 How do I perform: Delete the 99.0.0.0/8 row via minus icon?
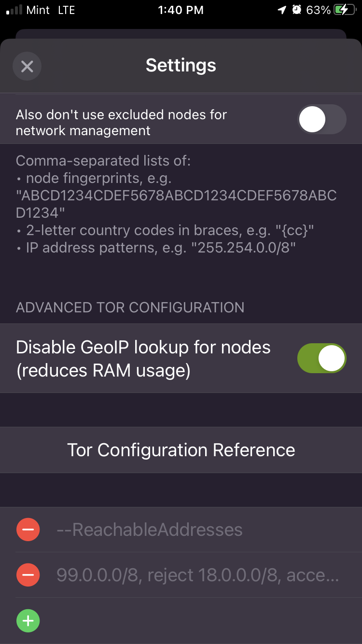28,575
